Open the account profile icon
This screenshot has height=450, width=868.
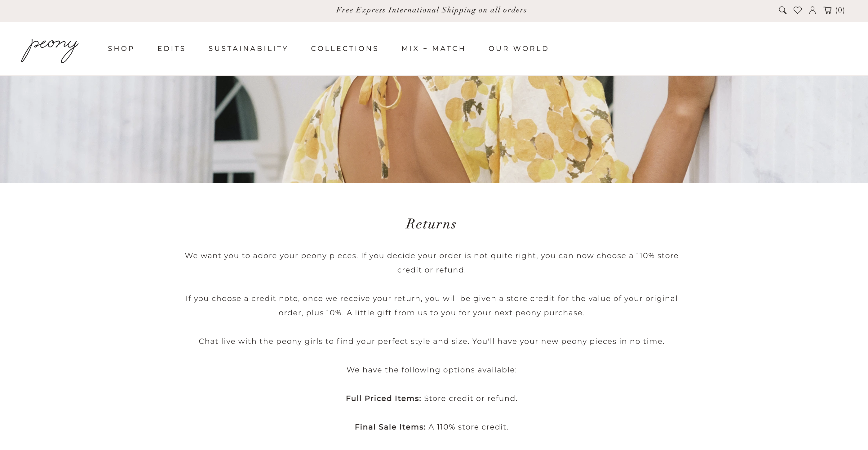point(813,10)
